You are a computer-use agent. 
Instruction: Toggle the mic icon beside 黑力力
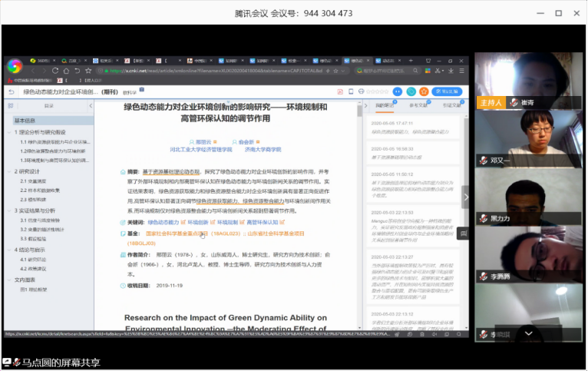(x=484, y=218)
